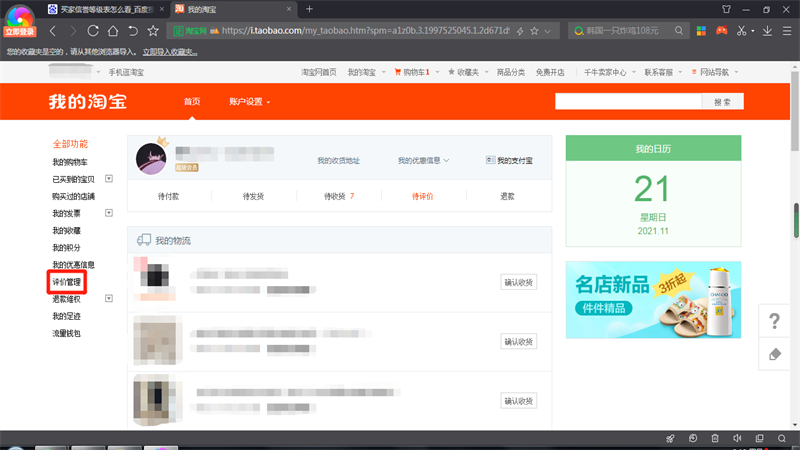Open the browser hamburger menu
The width and height of the screenshot is (800, 450).
787,31
